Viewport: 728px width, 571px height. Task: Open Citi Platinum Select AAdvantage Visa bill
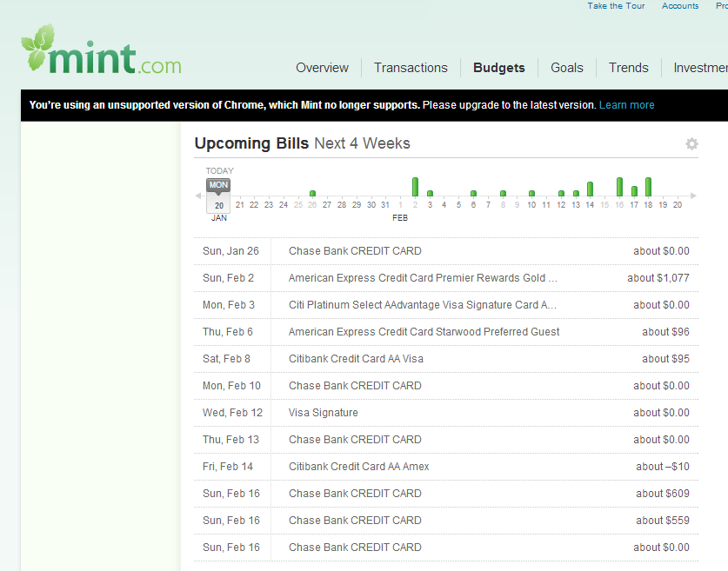(x=445, y=305)
